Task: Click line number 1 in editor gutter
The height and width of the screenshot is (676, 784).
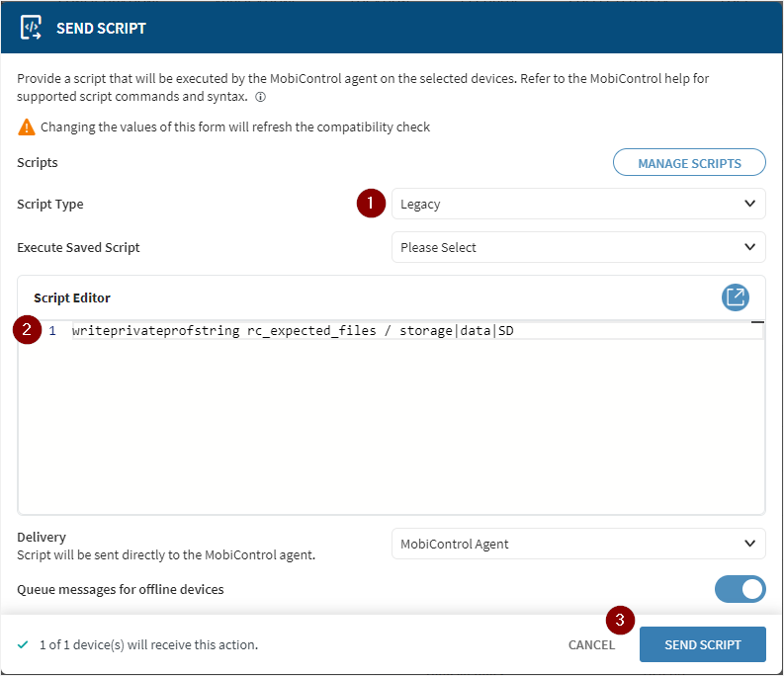Action: (x=52, y=331)
